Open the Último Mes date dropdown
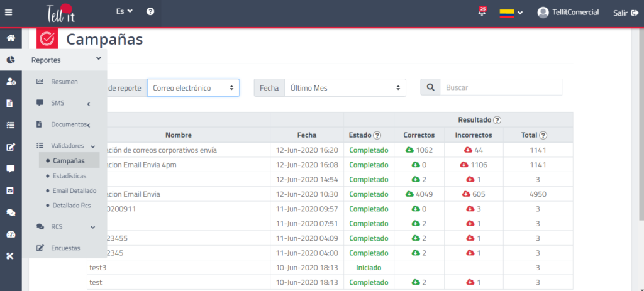The height and width of the screenshot is (291, 644). click(x=345, y=88)
